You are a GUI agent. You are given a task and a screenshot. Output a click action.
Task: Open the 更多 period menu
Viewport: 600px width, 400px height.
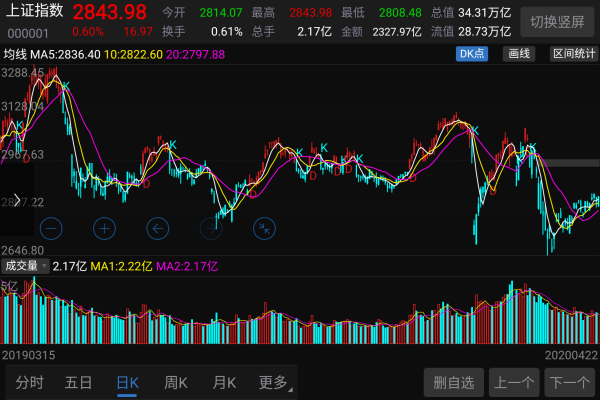(x=275, y=382)
